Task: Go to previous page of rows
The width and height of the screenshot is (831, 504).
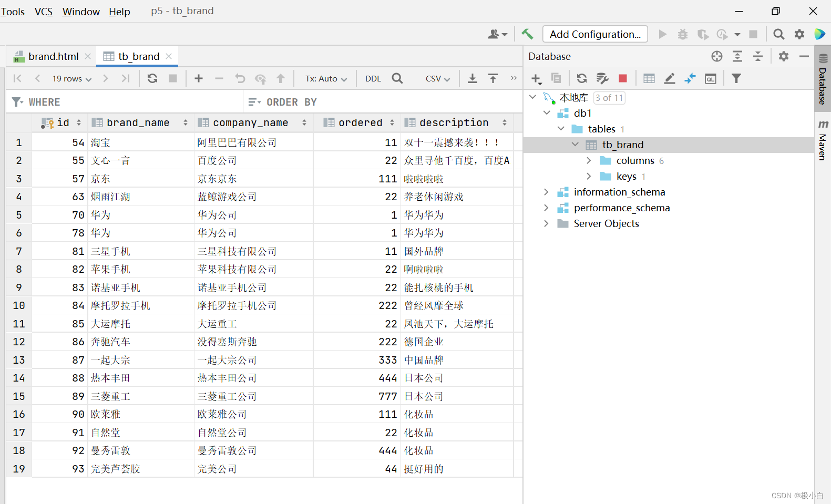Action: (x=37, y=78)
